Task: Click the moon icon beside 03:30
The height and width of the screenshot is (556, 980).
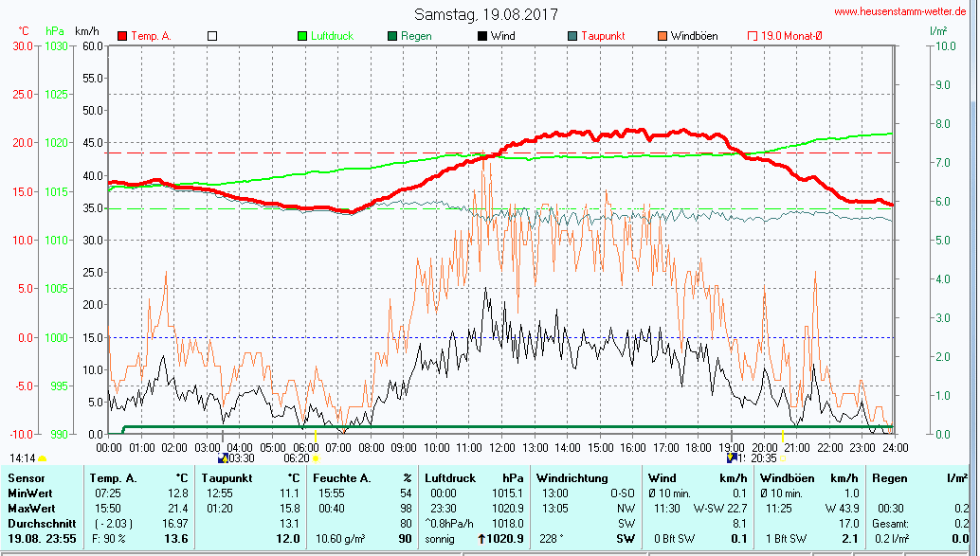Action: click(223, 457)
